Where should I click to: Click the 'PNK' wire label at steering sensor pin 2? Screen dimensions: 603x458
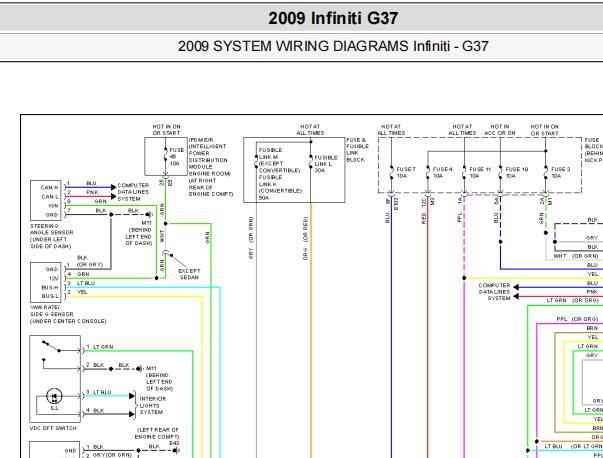(92, 192)
